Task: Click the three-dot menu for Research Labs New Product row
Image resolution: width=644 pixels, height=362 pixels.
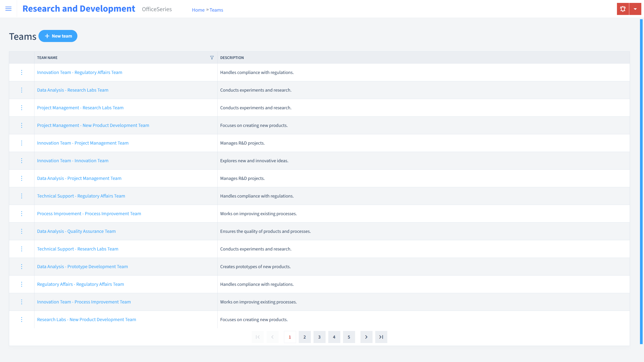Action: (21, 319)
